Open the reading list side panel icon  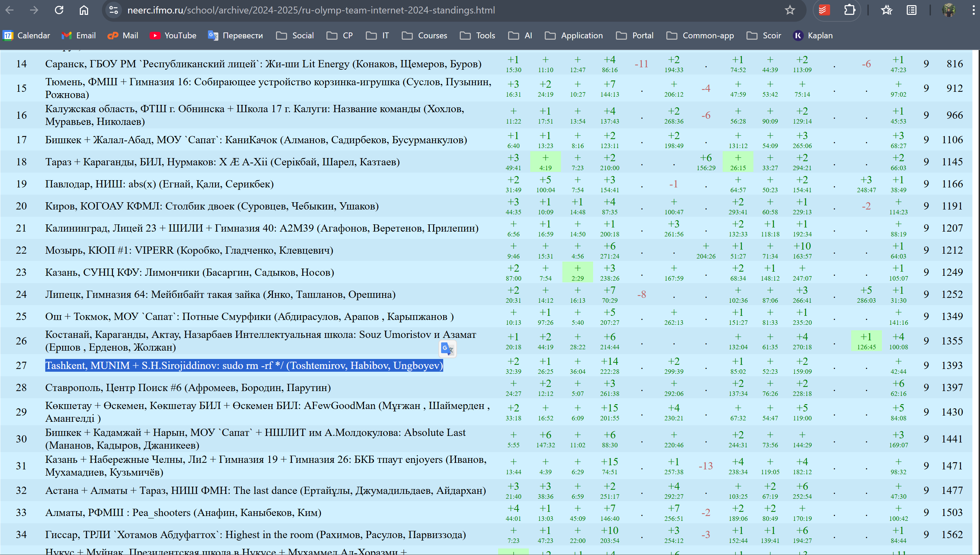912,10
